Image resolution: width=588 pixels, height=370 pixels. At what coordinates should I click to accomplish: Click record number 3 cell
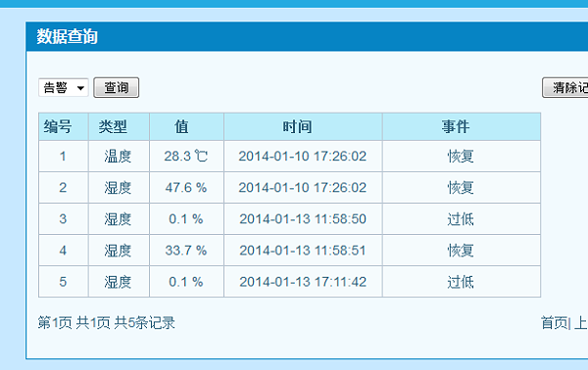(63, 219)
